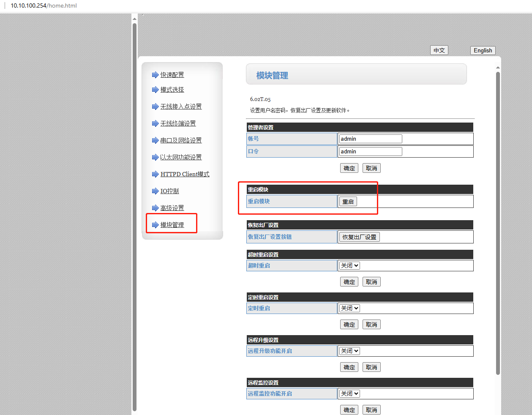This screenshot has height=415, width=532.
Task: Open the 远程升级功能开启 dropdown
Action: click(349, 351)
